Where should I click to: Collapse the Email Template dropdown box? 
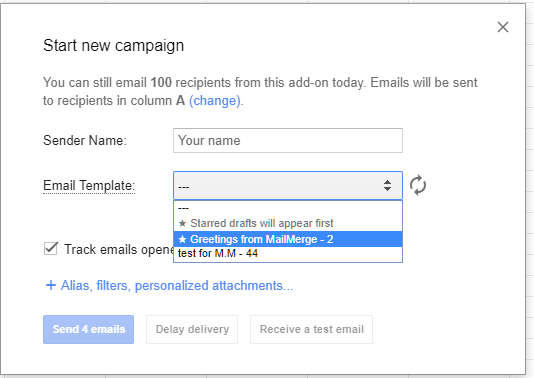[288, 186]
